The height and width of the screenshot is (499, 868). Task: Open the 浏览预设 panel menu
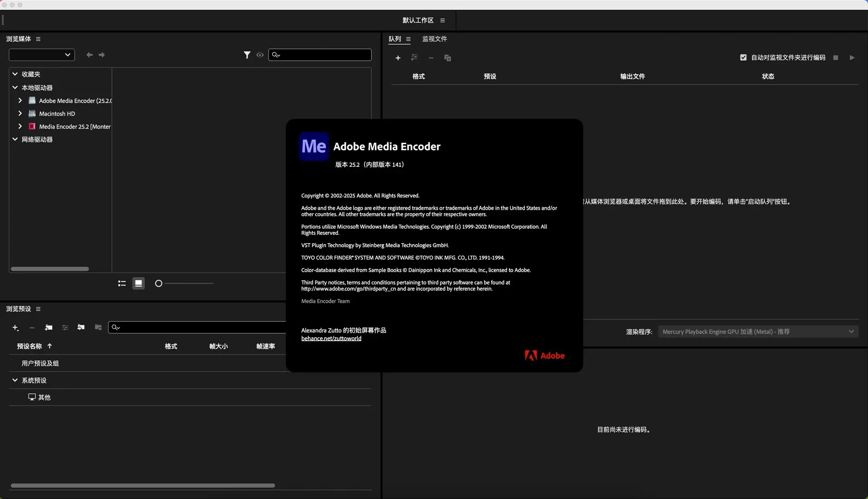(x=38, y=309)
